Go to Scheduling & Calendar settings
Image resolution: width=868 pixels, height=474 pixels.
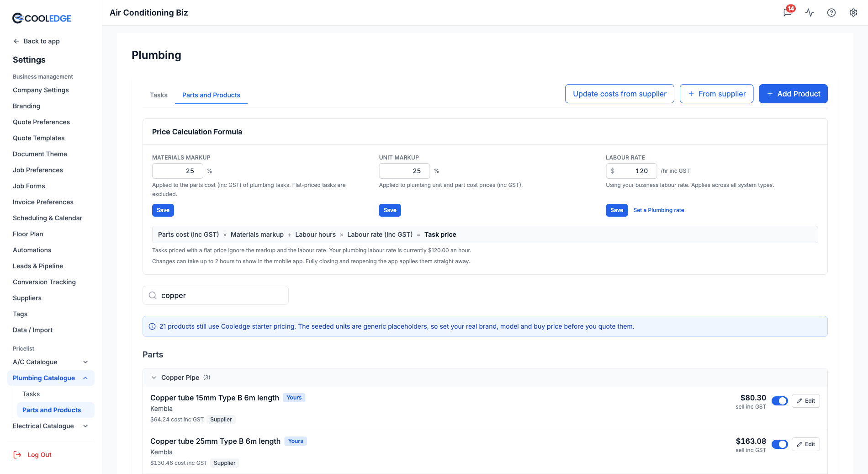[x=48, y=218]
